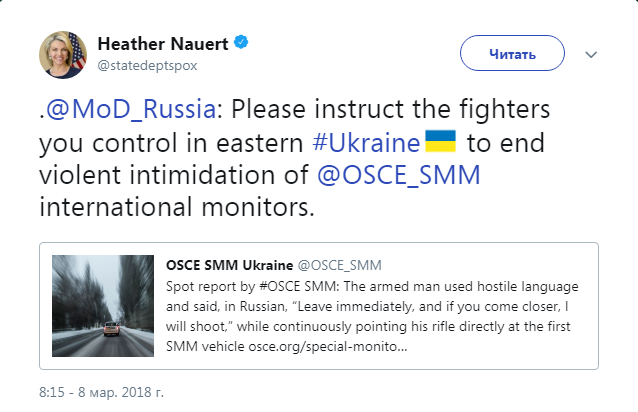
Task: Open the @OSCE_SMM mention in tweet text
Action: point(399,175)
